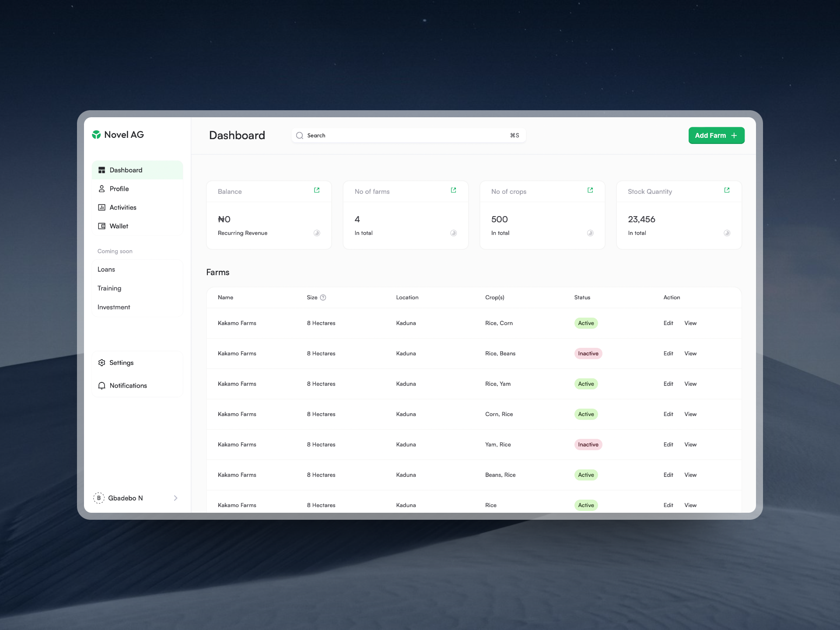Viewport: 840px width, 630px height.
Task: View the Rice, Corn farm row
Action: 690,323
